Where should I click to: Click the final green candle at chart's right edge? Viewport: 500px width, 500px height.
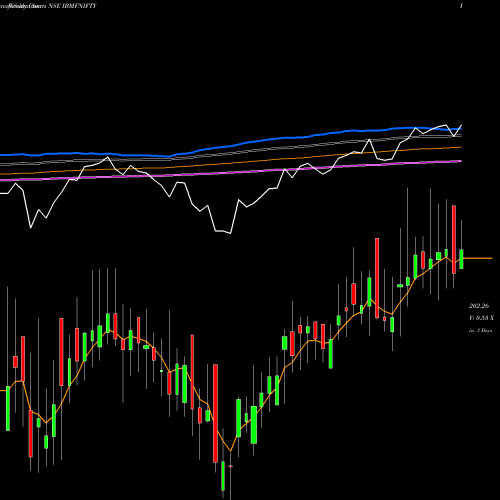[461, 259]
